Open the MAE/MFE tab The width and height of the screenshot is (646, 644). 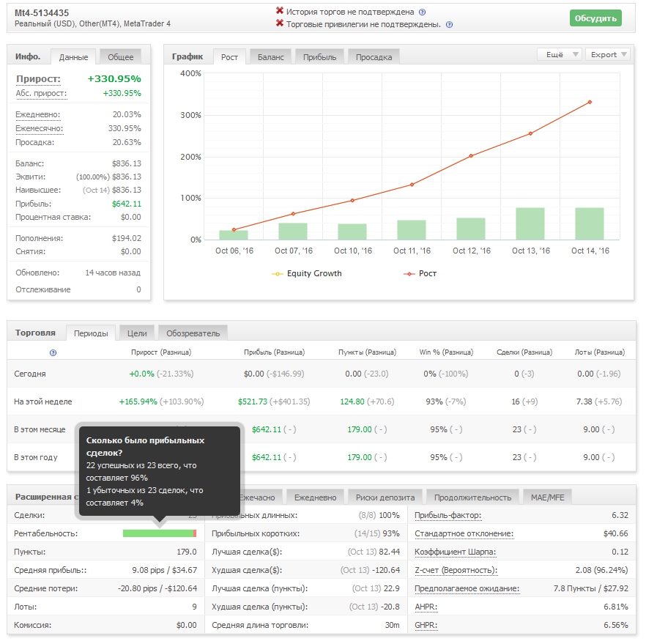pos(548,497)
